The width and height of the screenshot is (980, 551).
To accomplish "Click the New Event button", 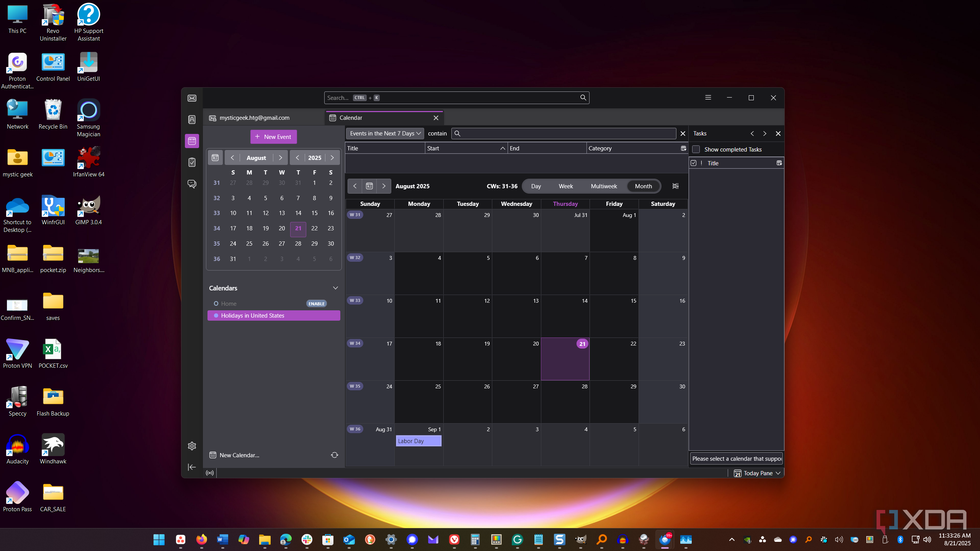I will point(273,137).
